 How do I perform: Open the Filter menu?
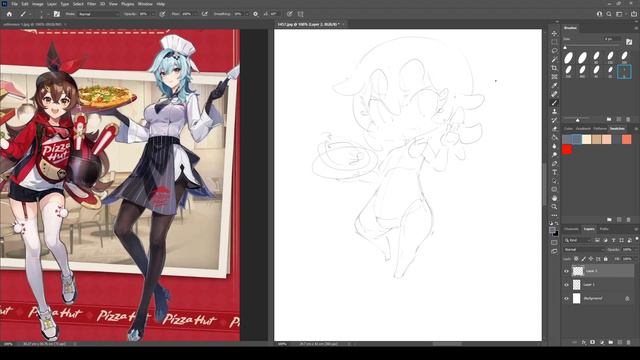(91, 4)
